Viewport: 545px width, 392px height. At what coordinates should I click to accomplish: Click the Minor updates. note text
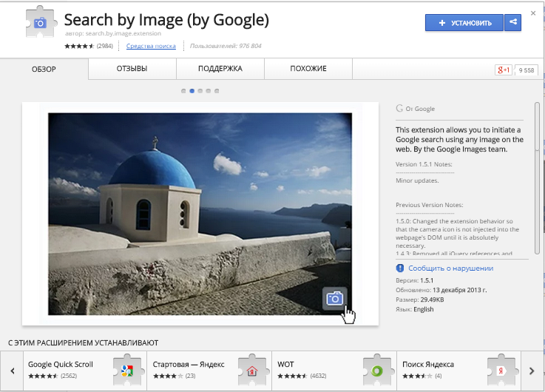(x=417, y=180)
